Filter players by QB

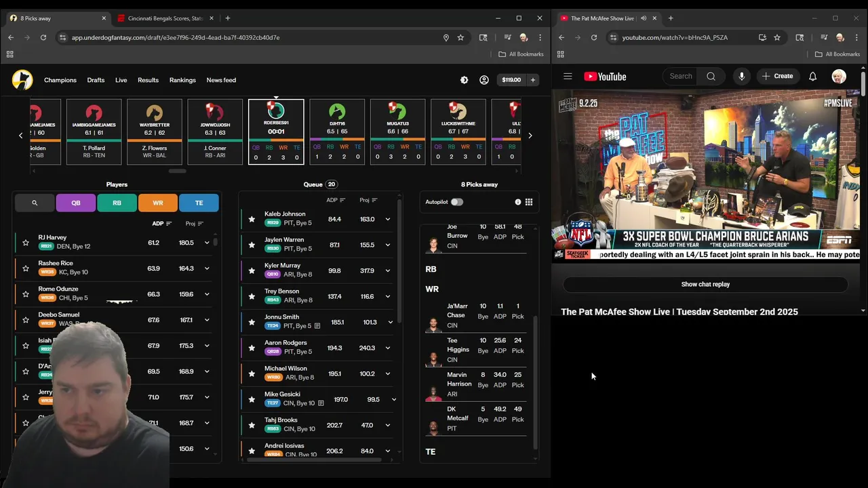pos(76,203)
